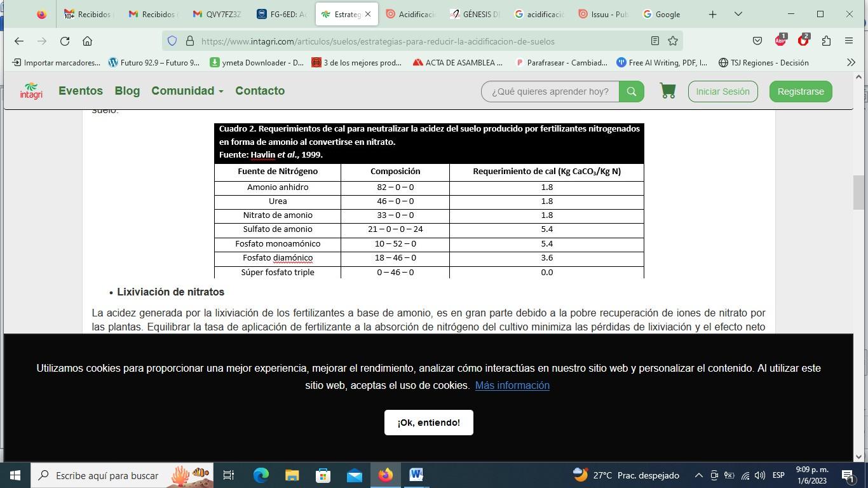Viewport: 868px width, 488px height.
Task: Open Futuro 92.9 bookmark
Action: (x=154, y=62)
